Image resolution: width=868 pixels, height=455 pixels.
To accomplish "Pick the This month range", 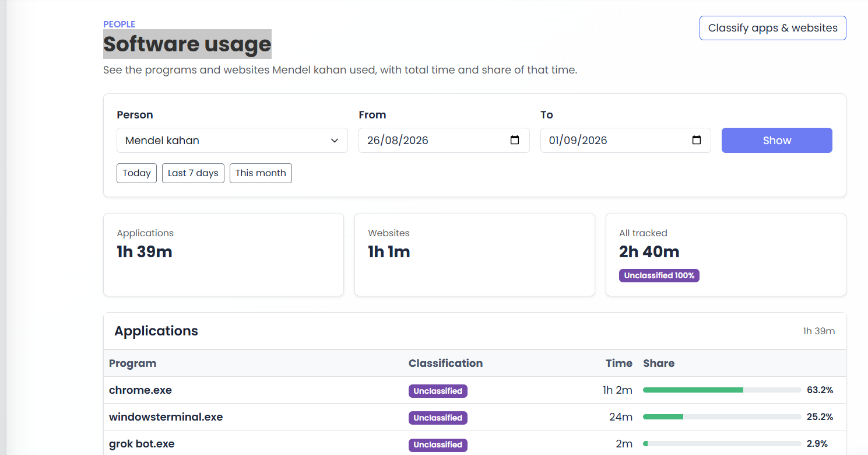I will [261, 173].
